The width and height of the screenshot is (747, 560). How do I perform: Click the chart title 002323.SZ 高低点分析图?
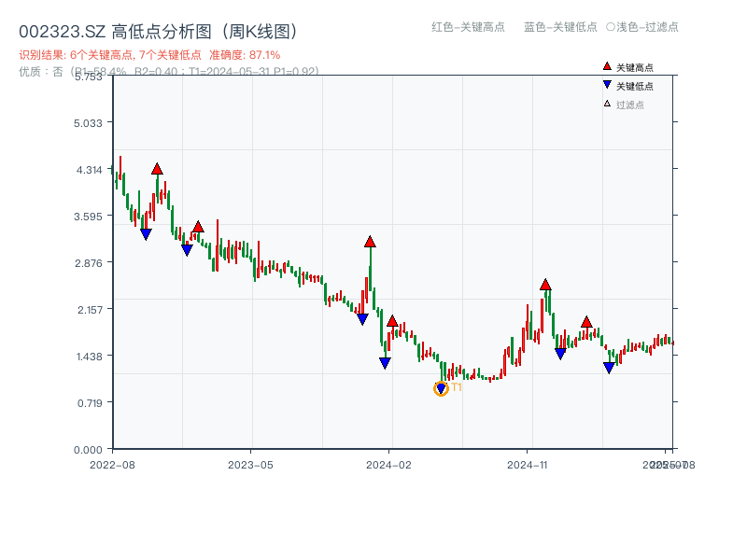[x=158, y=32]
